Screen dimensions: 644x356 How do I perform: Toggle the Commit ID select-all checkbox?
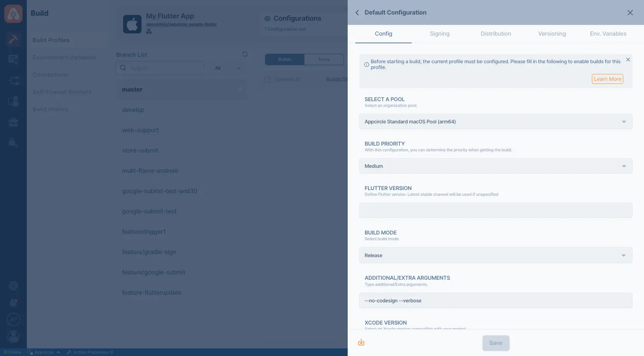pyautogui.click(x=267, y=79)
